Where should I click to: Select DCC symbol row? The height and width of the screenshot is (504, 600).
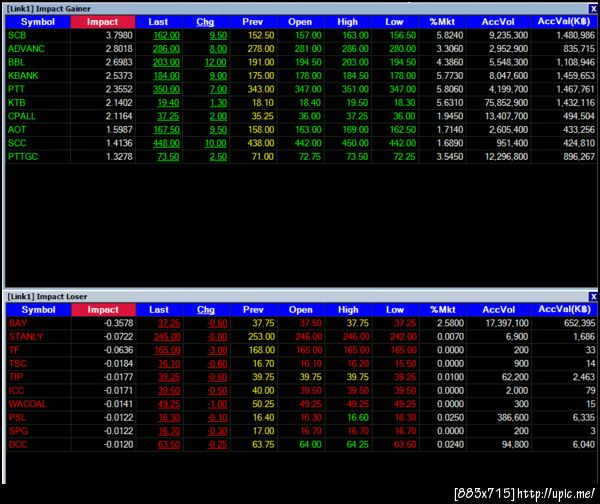pyautogui.click(x=18, y=445)
